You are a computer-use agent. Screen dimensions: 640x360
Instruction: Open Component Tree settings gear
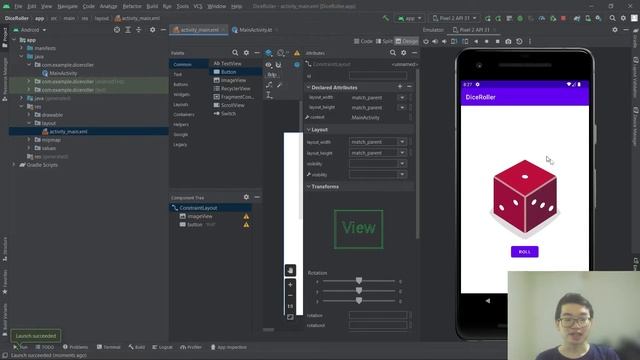tap(246, 197)
